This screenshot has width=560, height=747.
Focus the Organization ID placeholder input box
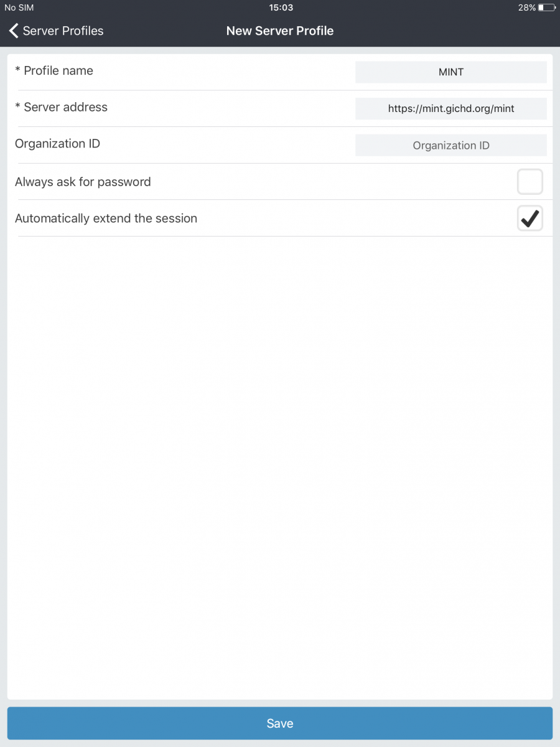450,146
